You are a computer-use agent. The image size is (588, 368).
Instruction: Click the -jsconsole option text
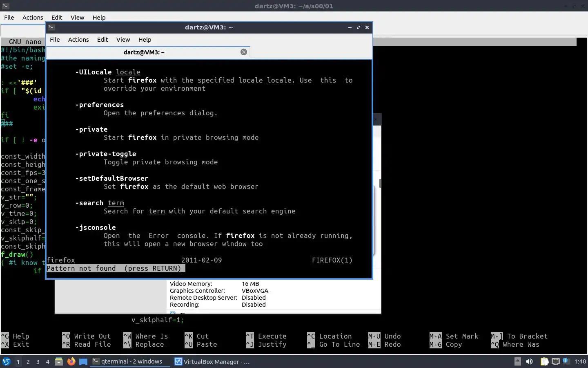tap(95, 227)
